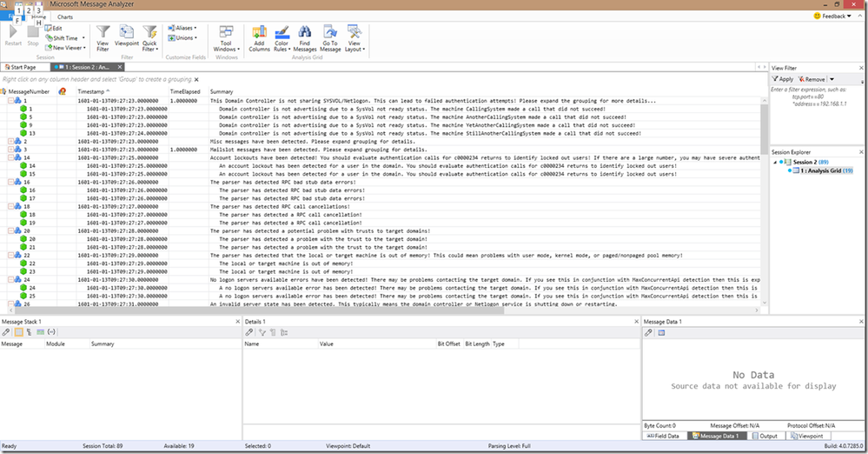Click the Add Columns icon
The width and height of the screenshot is (868, 454).
(259, 31)
